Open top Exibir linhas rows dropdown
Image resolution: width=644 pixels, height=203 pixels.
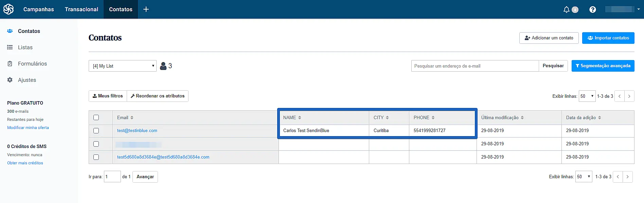[x=587, y=96]
